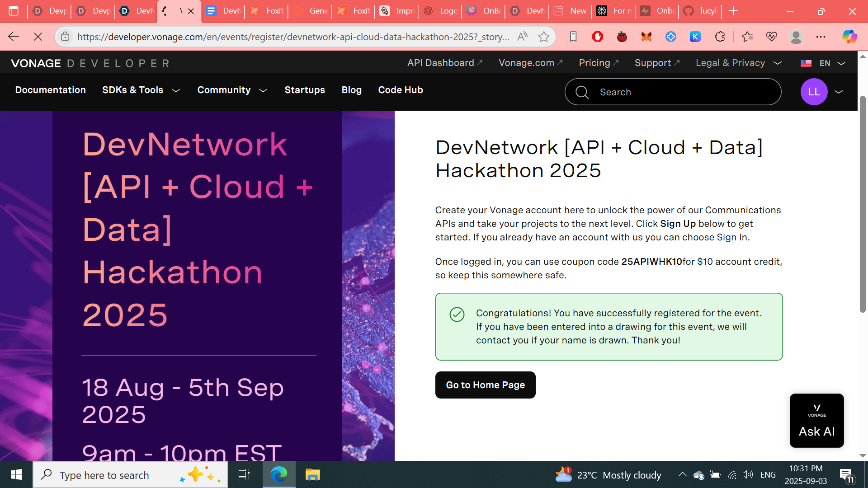Click the favorites star icon in address bar

(544, 37)
